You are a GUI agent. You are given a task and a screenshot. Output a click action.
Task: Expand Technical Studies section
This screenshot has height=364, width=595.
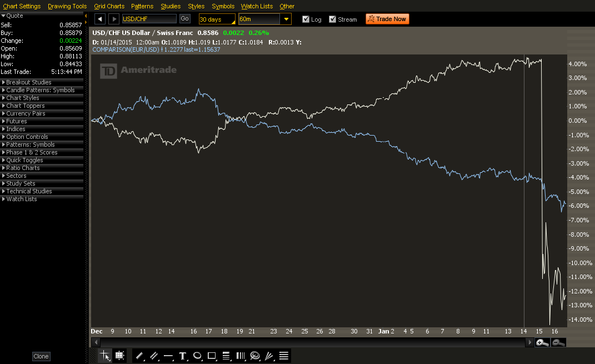[x=42, y=191]
